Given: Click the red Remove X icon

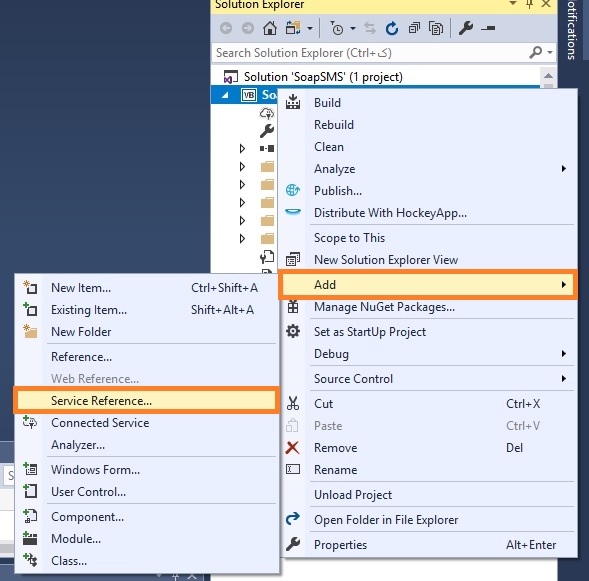Looking at the screenshot, I should point(292,448).
